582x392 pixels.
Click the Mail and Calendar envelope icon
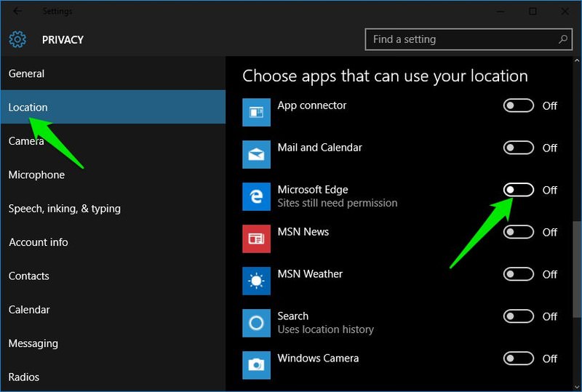(256, 154)
